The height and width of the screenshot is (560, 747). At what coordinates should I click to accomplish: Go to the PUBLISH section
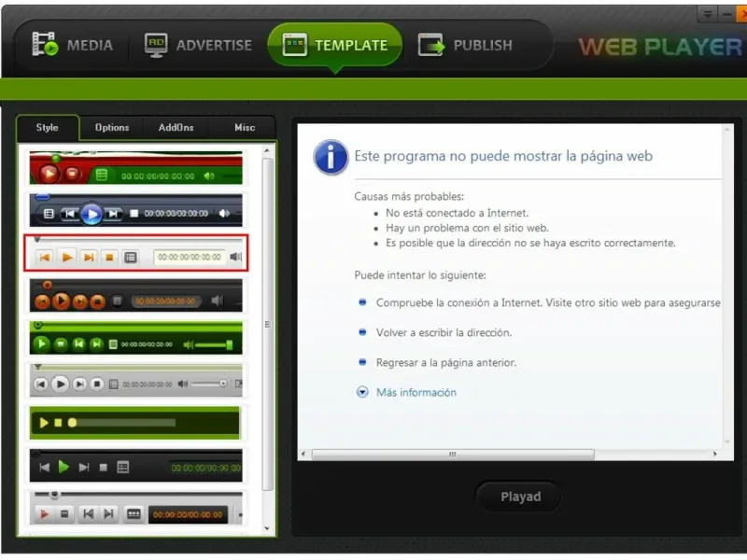(465, 45)
